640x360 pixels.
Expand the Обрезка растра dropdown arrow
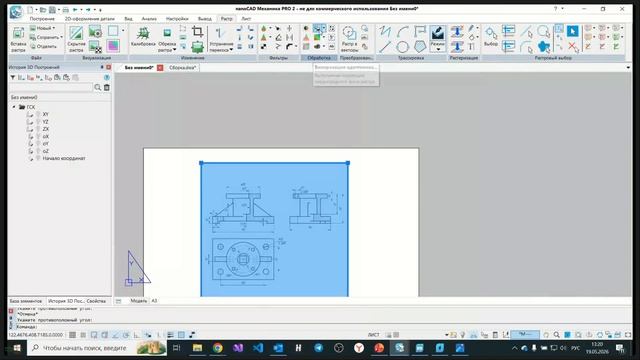(x=175, y=50)
